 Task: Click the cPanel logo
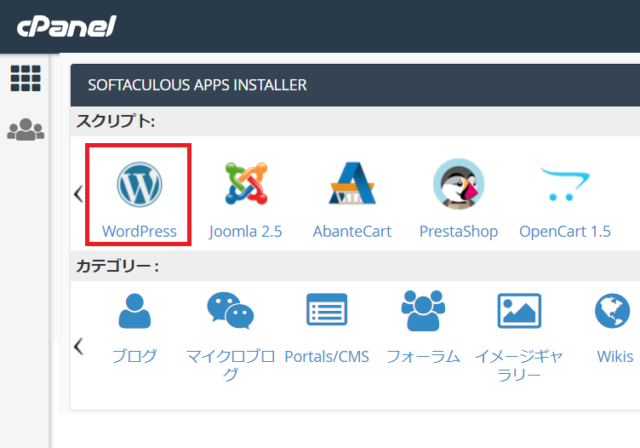pyautogui.click(x=67, y=27)
